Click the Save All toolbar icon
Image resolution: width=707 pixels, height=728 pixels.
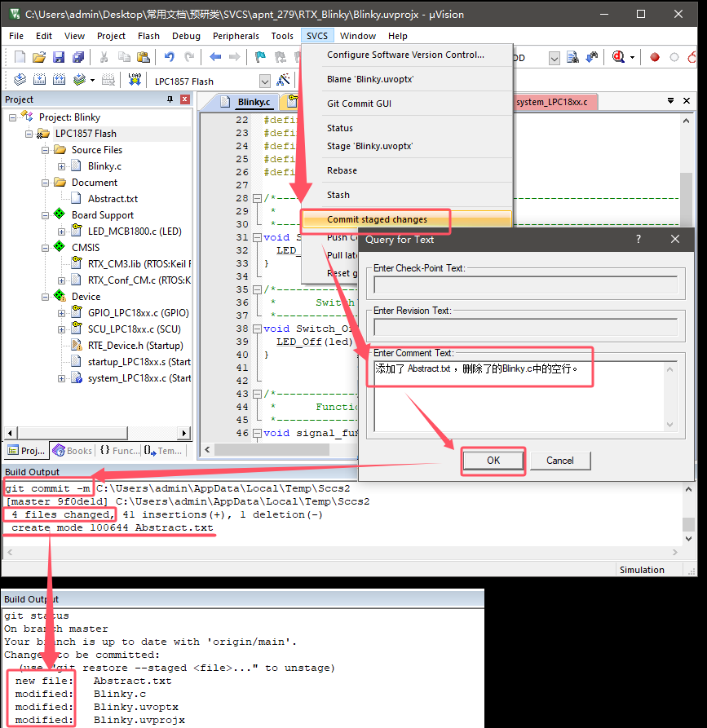(x=78, y=57)
